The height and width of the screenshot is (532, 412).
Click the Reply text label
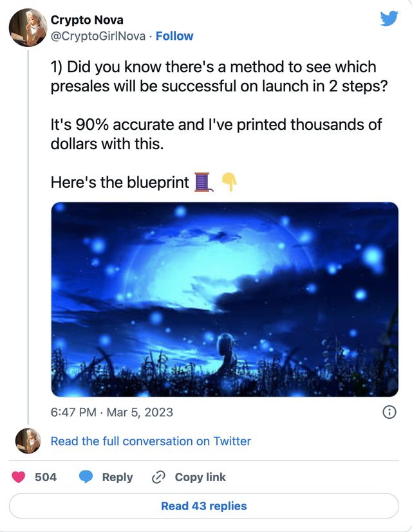pyautogui.click(x=117, y=477)
